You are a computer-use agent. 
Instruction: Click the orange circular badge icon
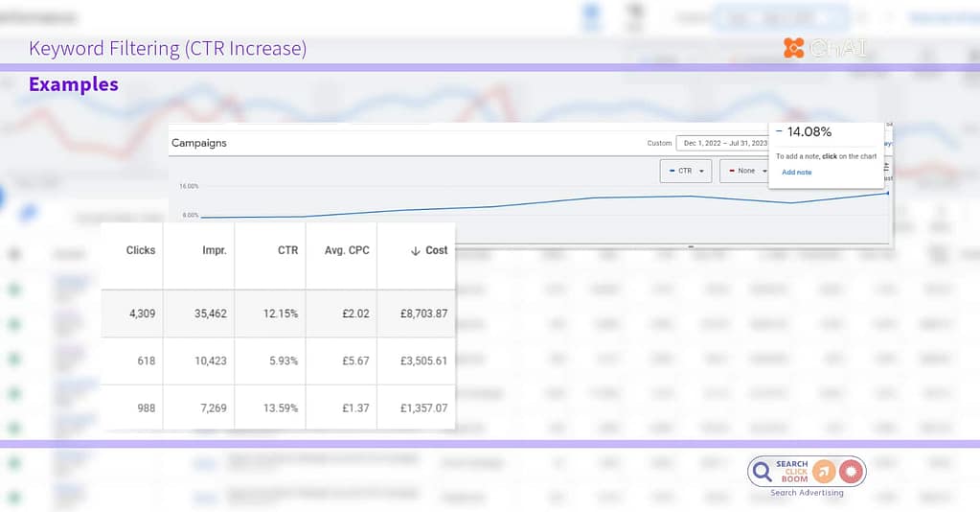pos(823,471)
